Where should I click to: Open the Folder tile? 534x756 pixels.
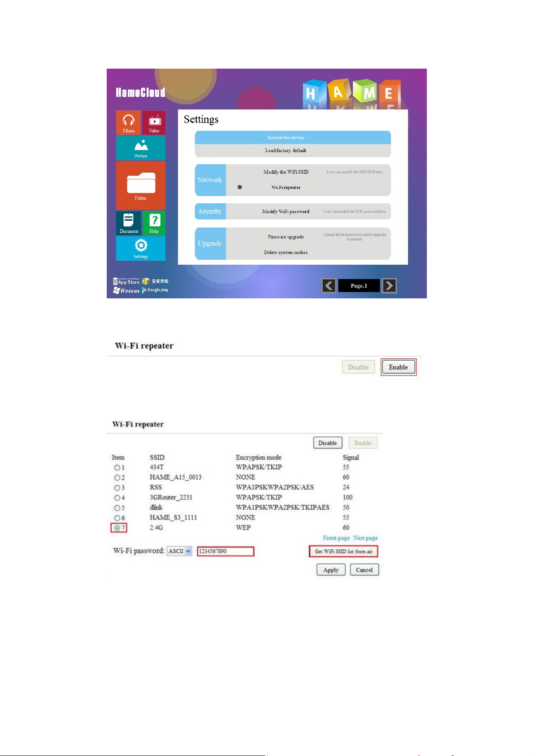[x=141, y=185]
